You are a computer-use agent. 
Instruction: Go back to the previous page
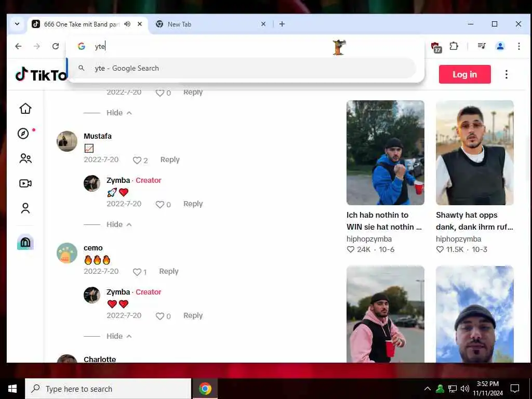18,46
